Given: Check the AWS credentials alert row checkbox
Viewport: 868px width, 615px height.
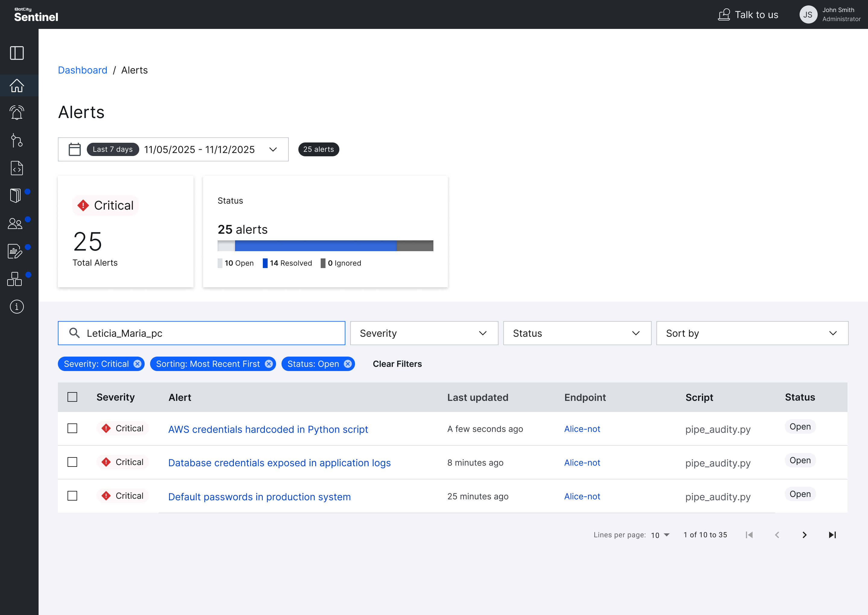Looking at the screenshot, I should (x=72, y=428).
